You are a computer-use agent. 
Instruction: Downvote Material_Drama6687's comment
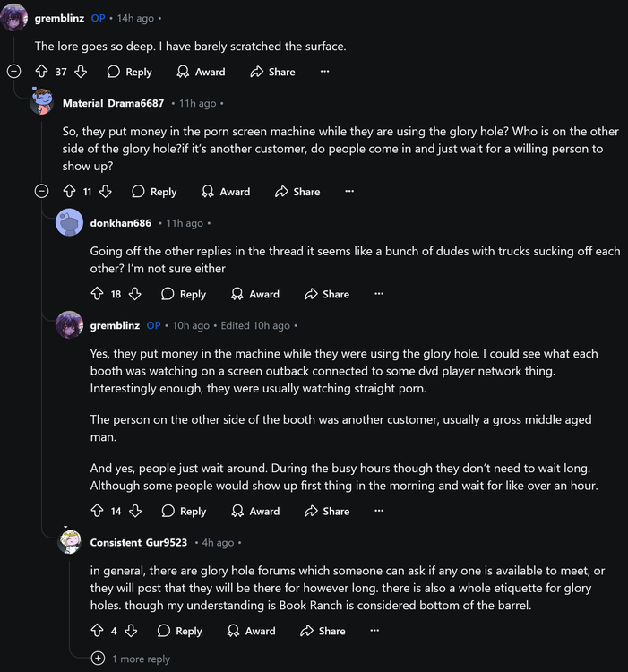pos(105,191)
